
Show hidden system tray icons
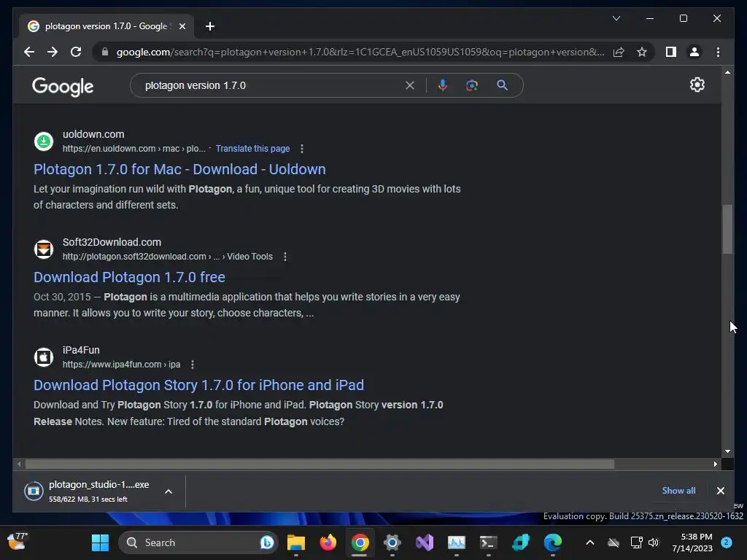coord(589,542)
